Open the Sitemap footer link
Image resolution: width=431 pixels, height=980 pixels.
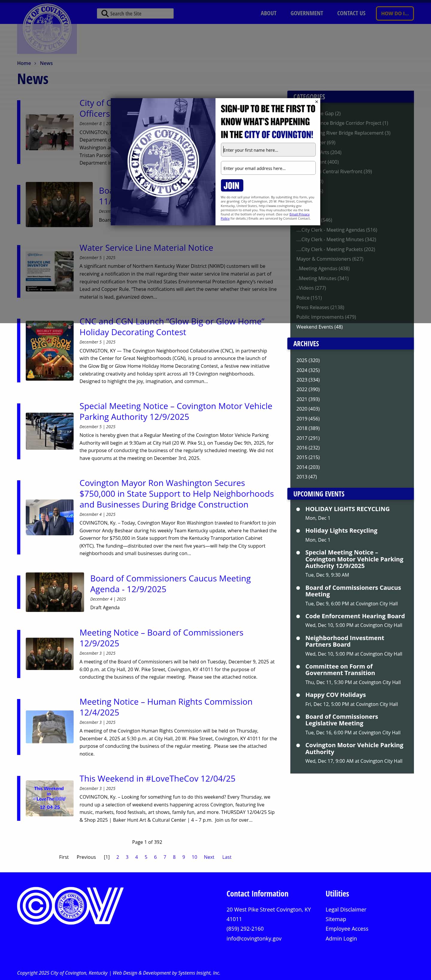336,919
